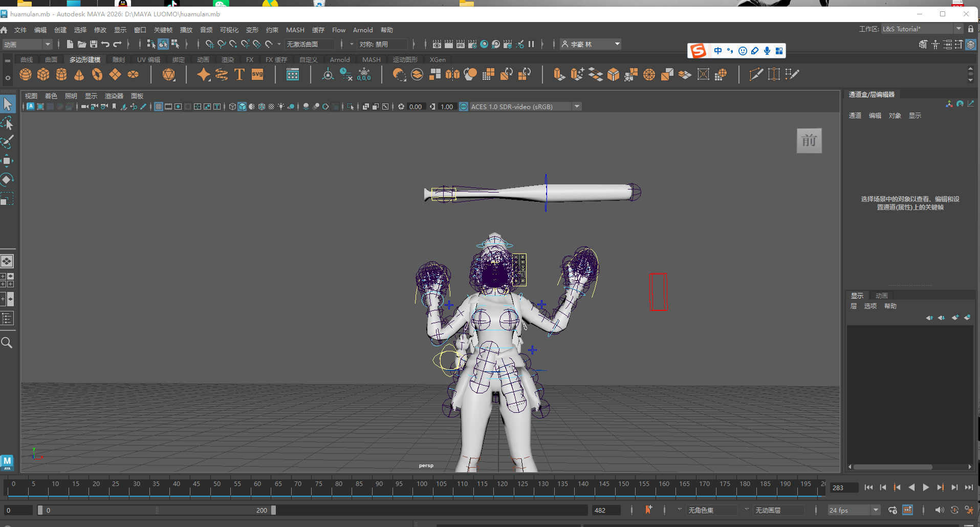Create a polygon cylinder from the shelf
This screenshot has width=980, height=527.
pyautogui.click(x=61, y=75)
